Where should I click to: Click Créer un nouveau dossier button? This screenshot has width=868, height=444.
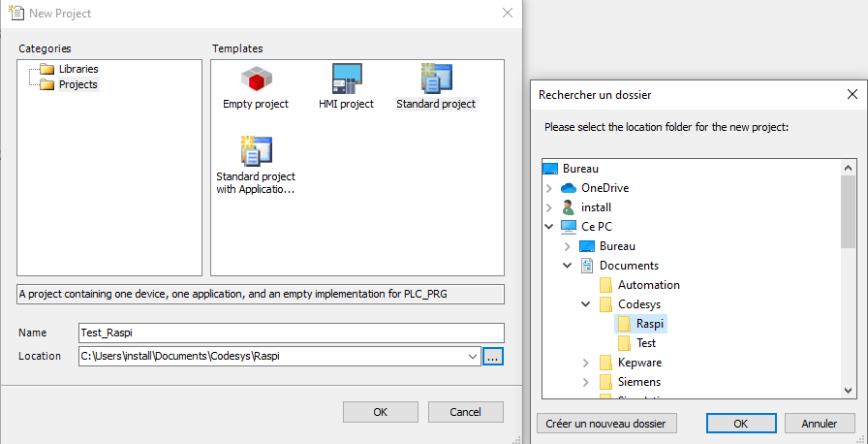606,424
